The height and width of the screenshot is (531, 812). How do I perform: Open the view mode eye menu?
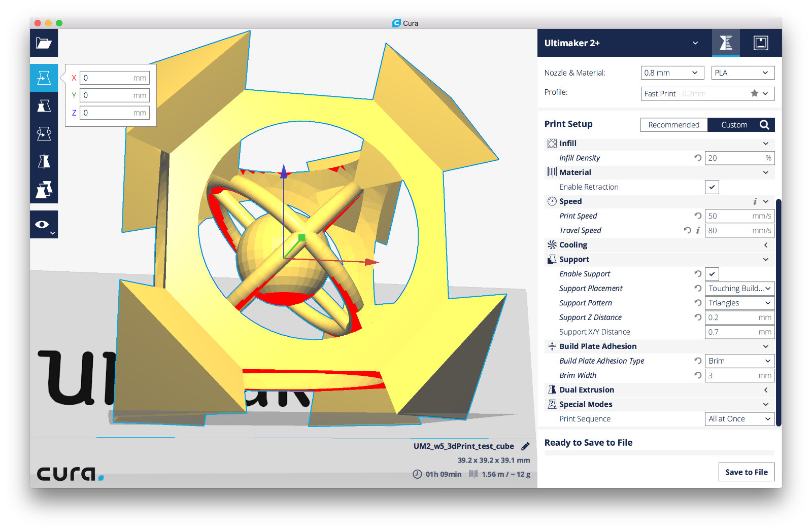click(x=44, y=225)
